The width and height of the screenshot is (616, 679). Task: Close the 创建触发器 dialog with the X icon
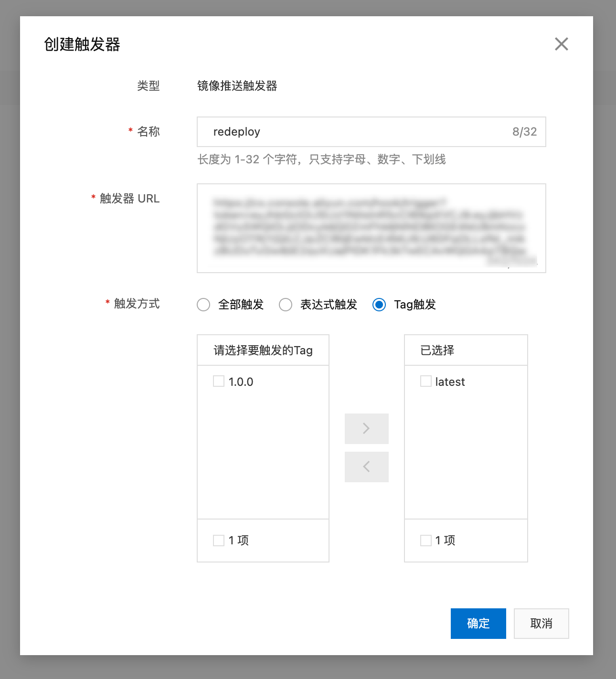click(x=561, y=44)
